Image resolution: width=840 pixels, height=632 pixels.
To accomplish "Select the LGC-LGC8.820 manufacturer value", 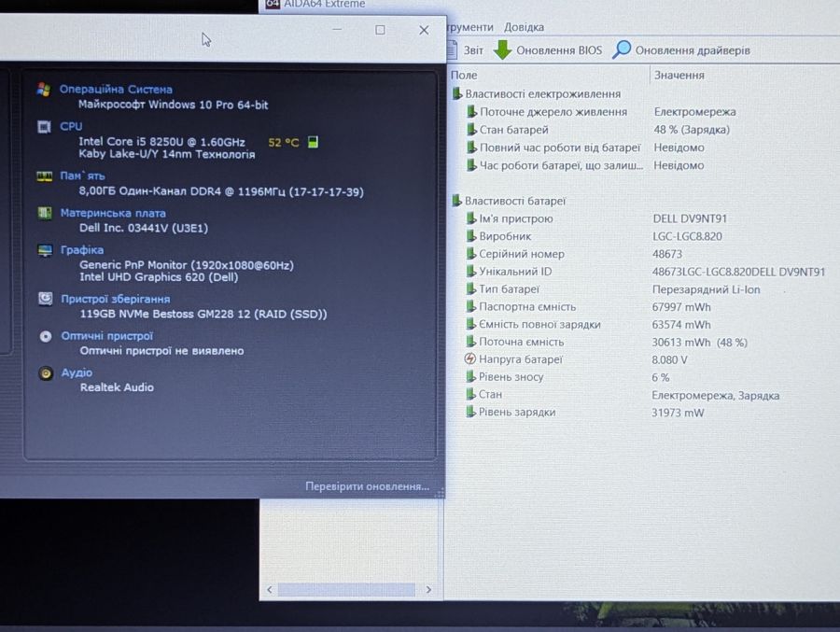I will [687, 236].
